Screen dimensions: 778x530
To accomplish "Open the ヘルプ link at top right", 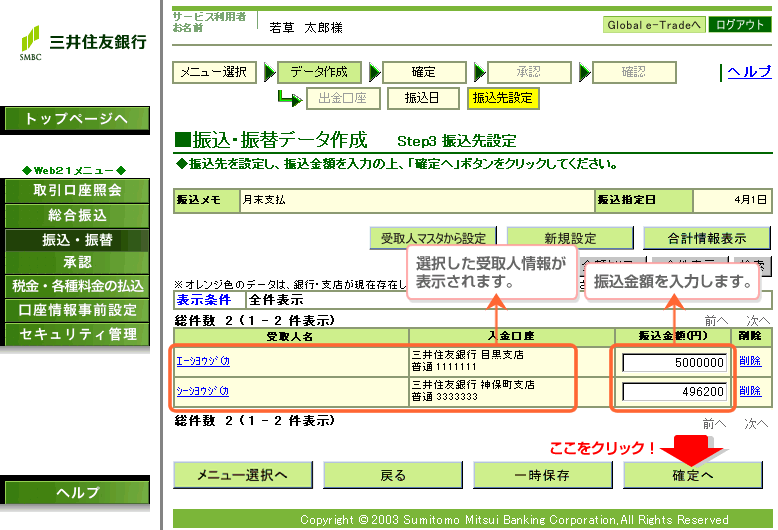I will point(749,72).
